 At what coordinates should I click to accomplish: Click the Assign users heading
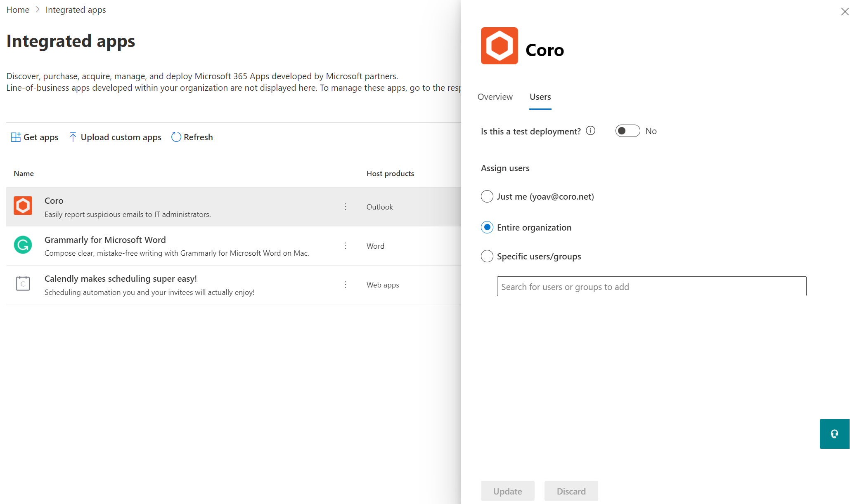click(505, 168)
